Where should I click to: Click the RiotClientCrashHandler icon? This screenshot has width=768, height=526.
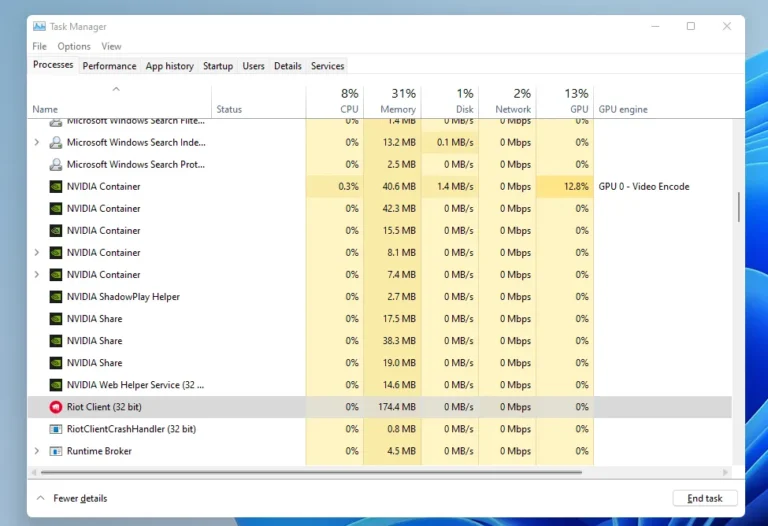tap(56, 429)
